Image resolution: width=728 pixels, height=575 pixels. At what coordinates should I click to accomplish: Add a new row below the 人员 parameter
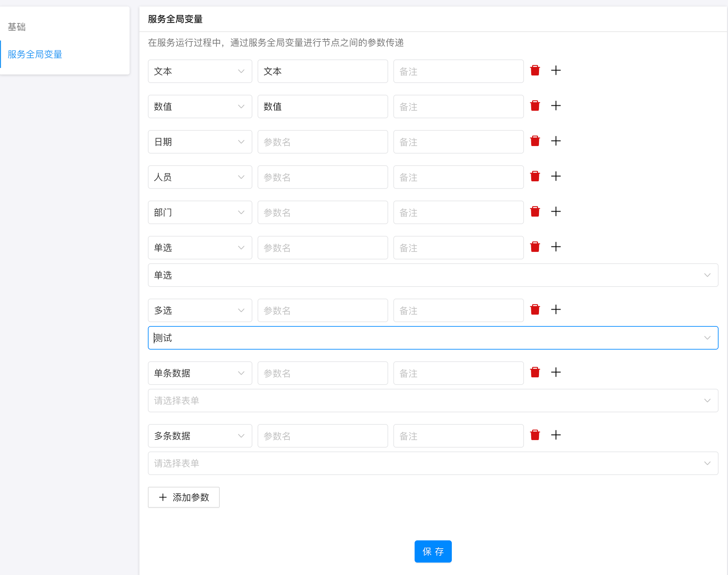click(x=556, y=176)
